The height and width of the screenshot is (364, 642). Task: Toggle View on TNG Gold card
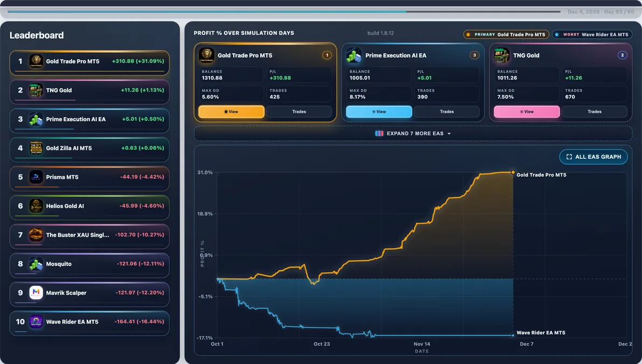[527, 112]
